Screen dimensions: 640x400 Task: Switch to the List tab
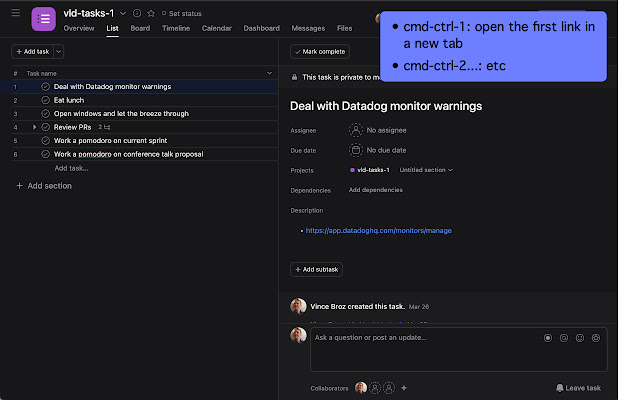pos(112,28)
